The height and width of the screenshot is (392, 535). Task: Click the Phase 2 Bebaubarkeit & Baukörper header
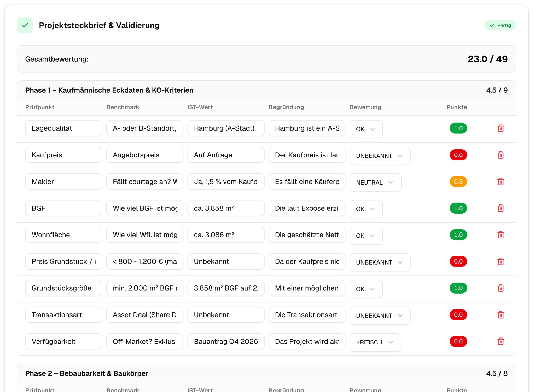[87, 373]
